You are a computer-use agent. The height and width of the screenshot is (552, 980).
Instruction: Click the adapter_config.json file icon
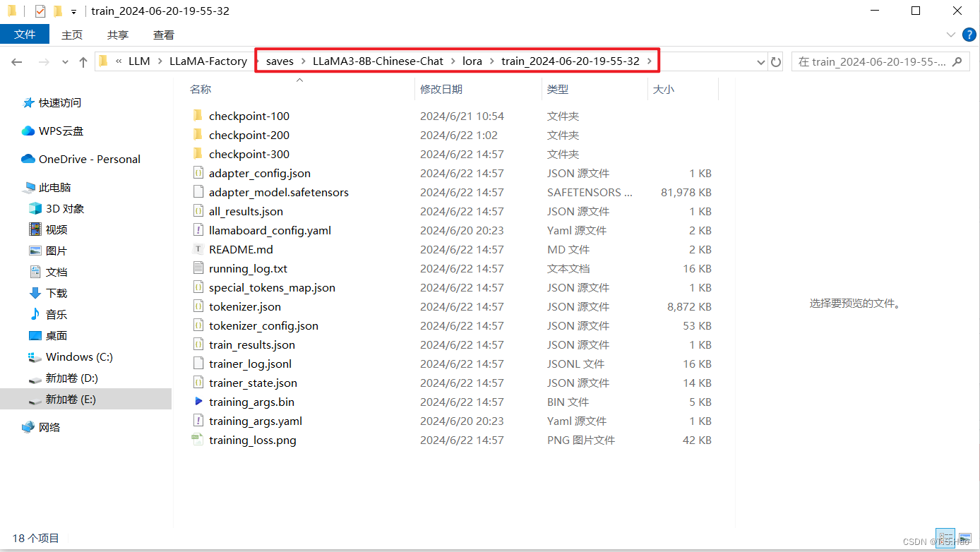click(x=198, y=173)
